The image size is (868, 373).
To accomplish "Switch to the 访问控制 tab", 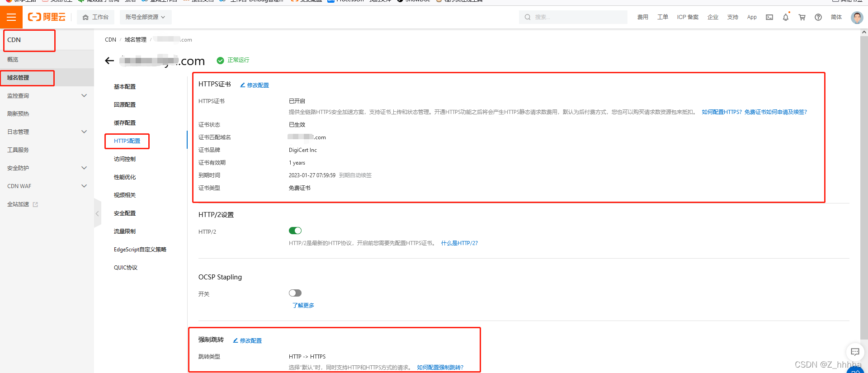I will [125, 159].
